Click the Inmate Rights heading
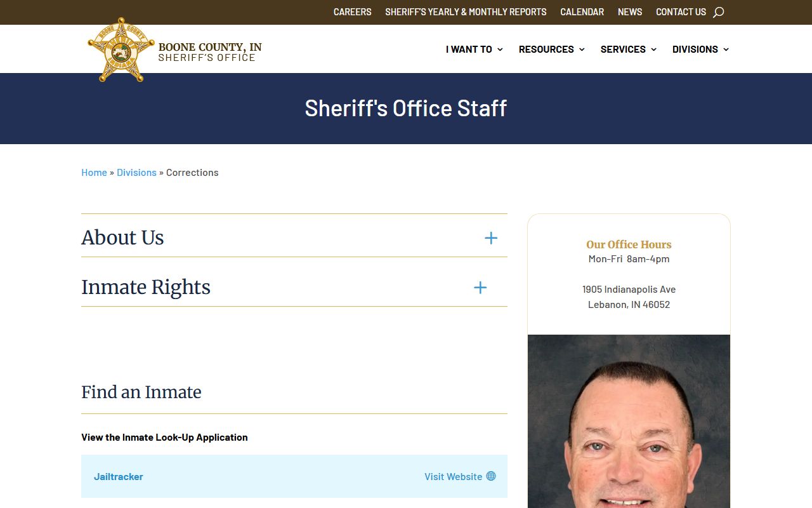Viewport: 812px width, 508px height. [146, 287]
